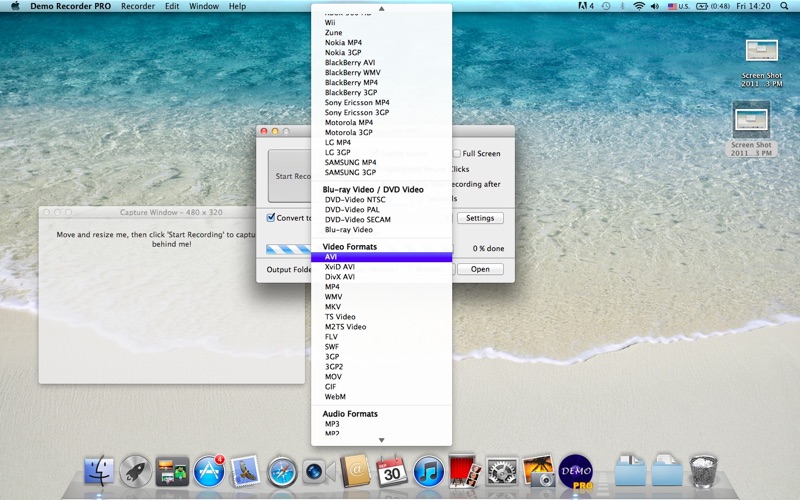
Task: Uncheck the Convert to checkbox
Action: (271, 217)
